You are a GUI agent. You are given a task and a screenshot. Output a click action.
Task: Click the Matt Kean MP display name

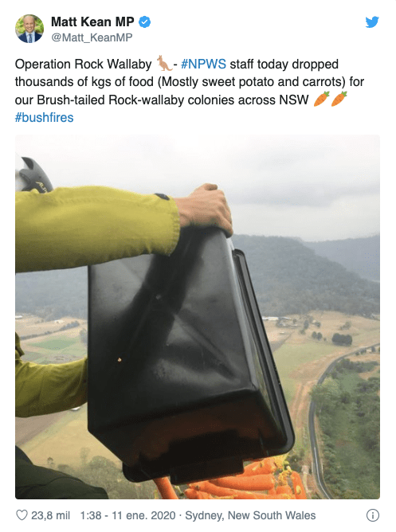tap(92, 22)
